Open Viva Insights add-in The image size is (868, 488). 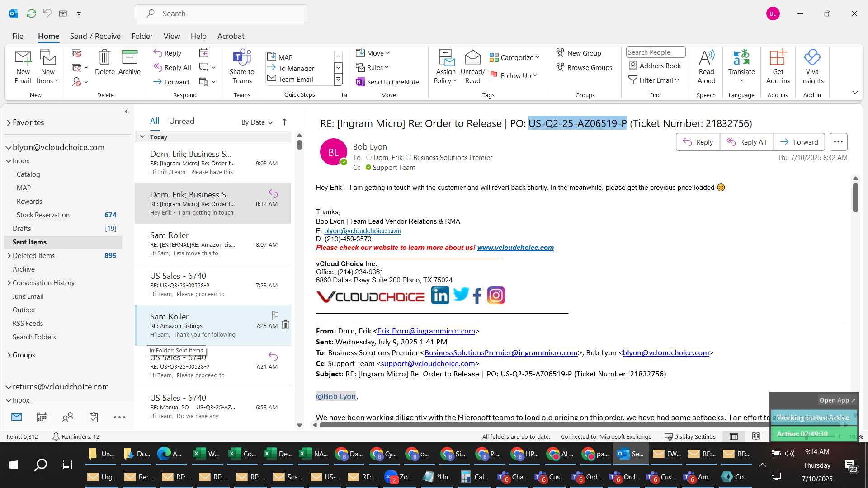[812, 67]
